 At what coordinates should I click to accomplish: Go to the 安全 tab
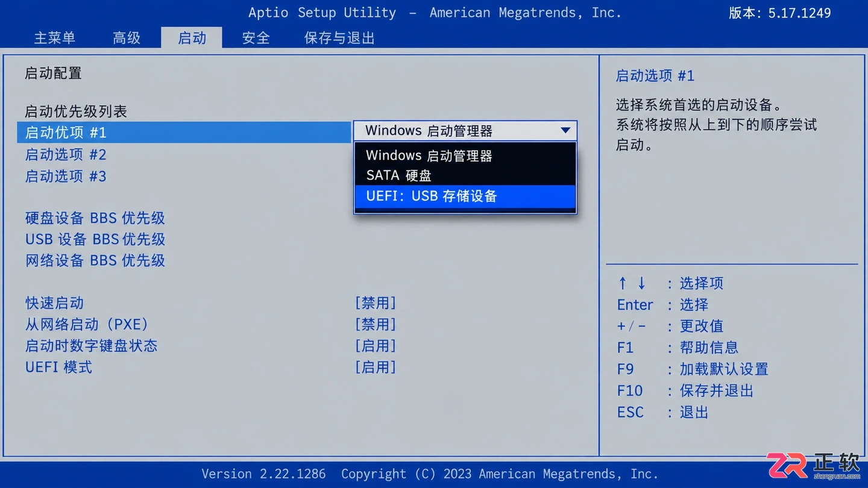(x=256, y=38)
